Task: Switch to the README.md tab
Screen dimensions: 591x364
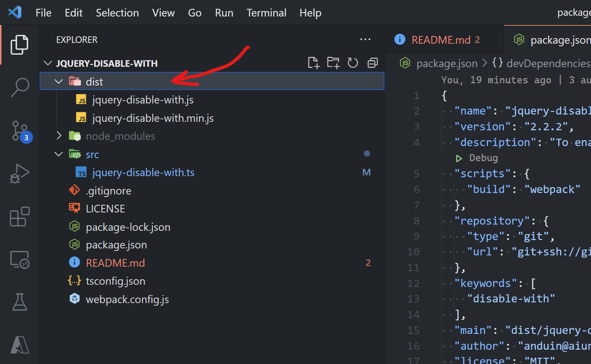Action: coord(441,40)
